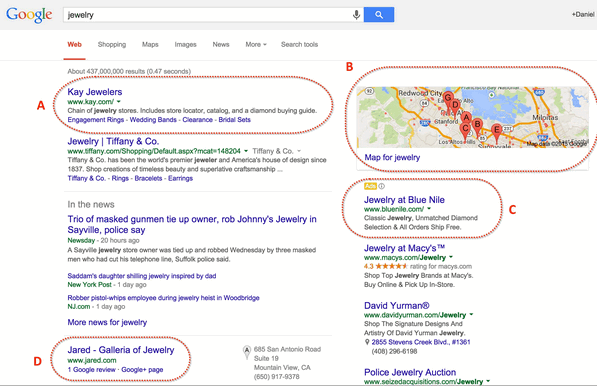This screenshot has width=597, height=386.
Task: Click Newsday source label
Action: (x=81, y=240)
